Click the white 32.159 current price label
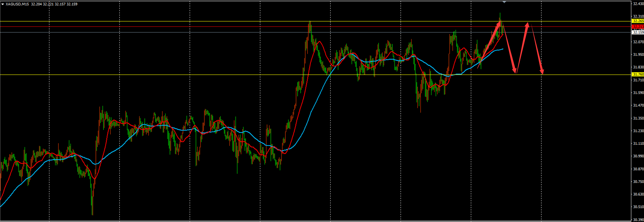Image resolution: width=644 pixels, height=222 pixels. pyautogui.click(x=638, y=32)
